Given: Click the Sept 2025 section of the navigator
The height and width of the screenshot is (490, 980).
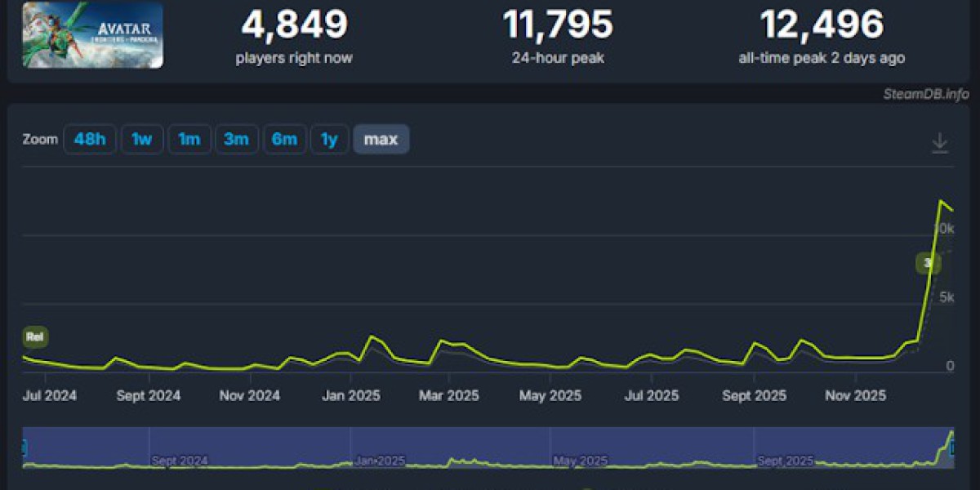Looking at the screenshot, I should [786, 461].
